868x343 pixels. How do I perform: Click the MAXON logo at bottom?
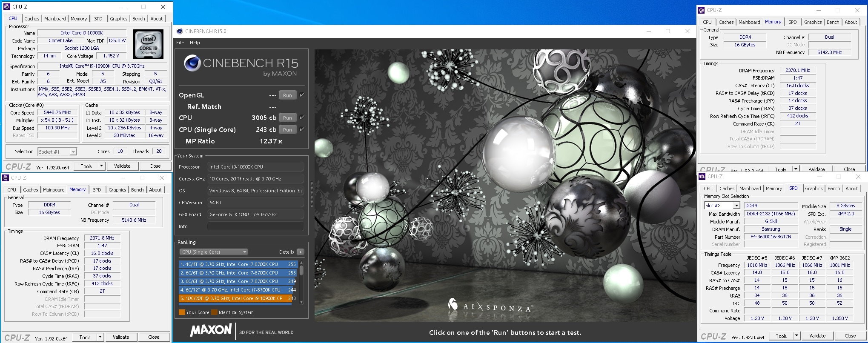coord(211,330)
